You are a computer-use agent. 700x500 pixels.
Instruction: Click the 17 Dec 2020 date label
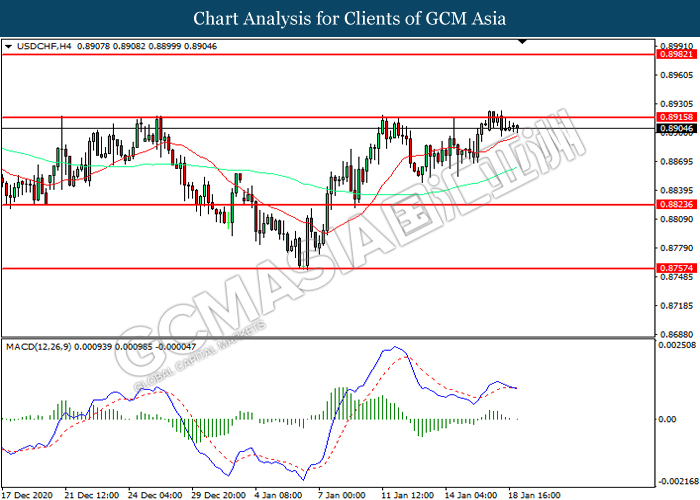[28, 495]
